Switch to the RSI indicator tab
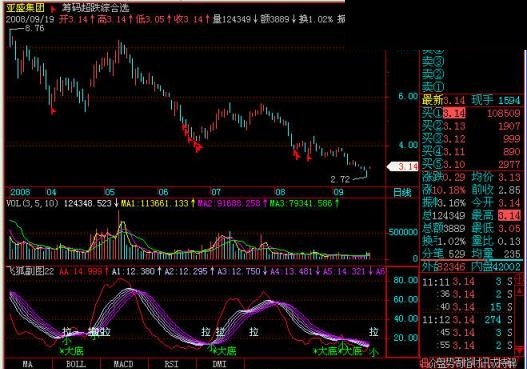Viewport: 527px width, 369px height. [x=171, y=364]
